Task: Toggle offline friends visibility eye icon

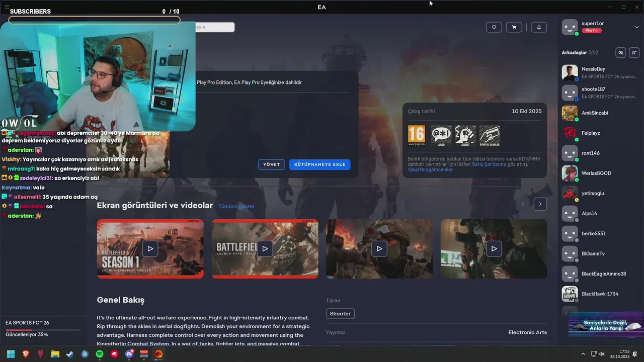Action: click(x=621, y=52)
